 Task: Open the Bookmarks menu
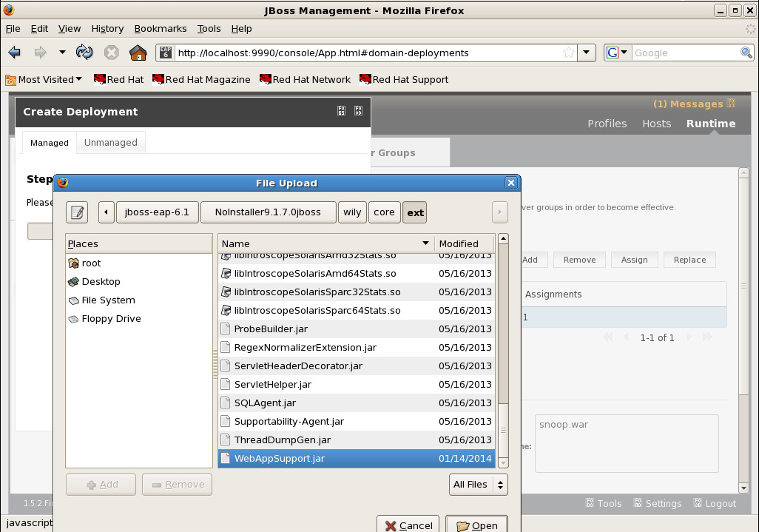[x=161, y=29]
